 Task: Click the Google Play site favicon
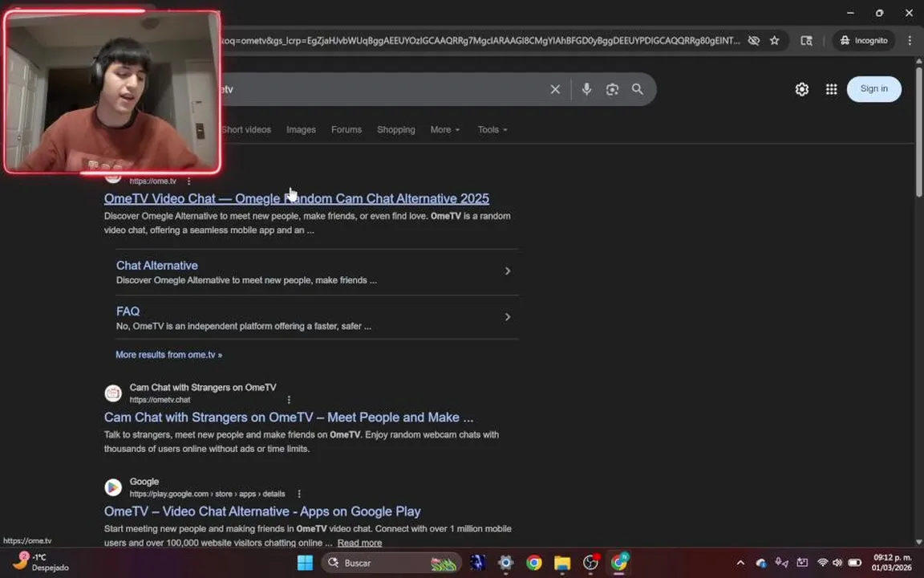point(113,488)
